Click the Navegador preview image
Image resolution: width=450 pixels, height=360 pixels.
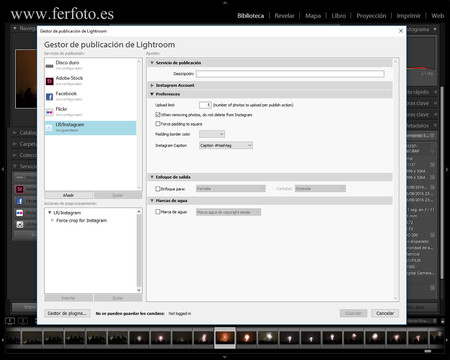[26, 79]
